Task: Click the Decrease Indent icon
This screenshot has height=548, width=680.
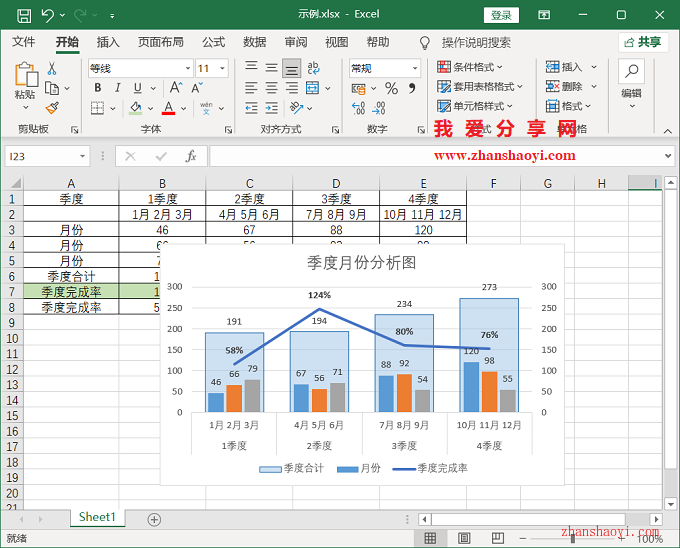Action: pos(251,108)
